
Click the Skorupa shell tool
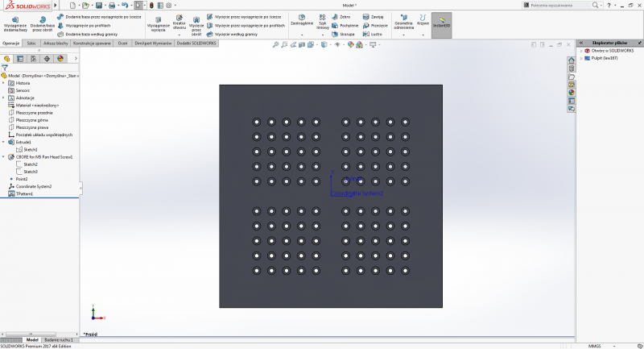click(x=345, y=34)
